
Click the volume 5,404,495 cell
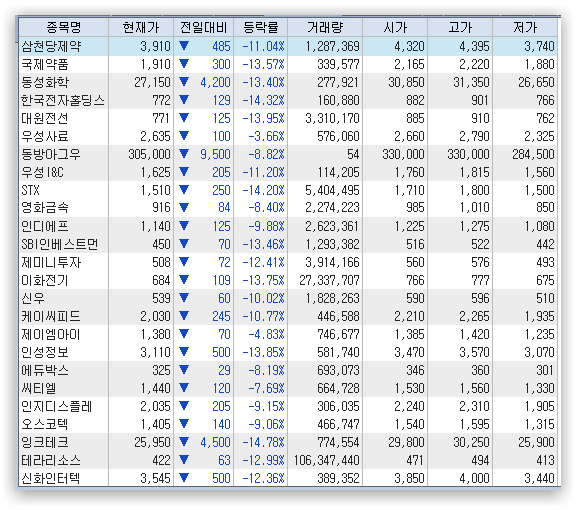click(332, 190)
